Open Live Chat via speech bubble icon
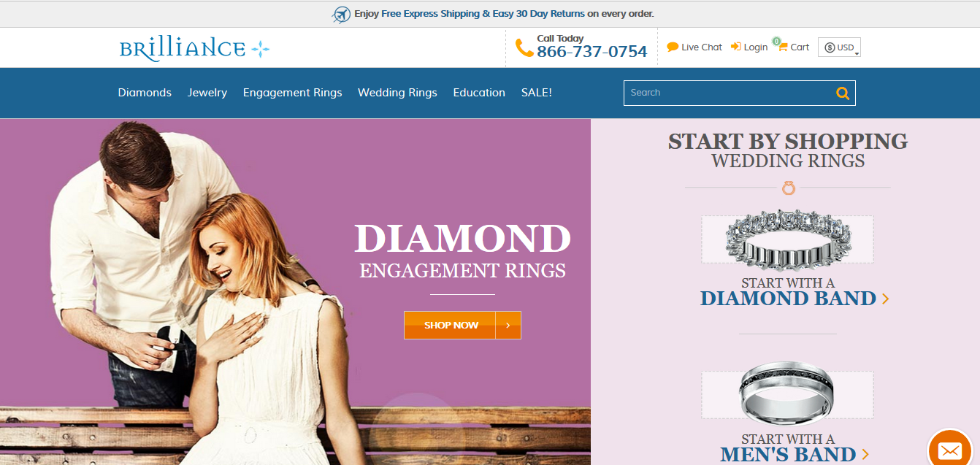 (x=673, y=47)
